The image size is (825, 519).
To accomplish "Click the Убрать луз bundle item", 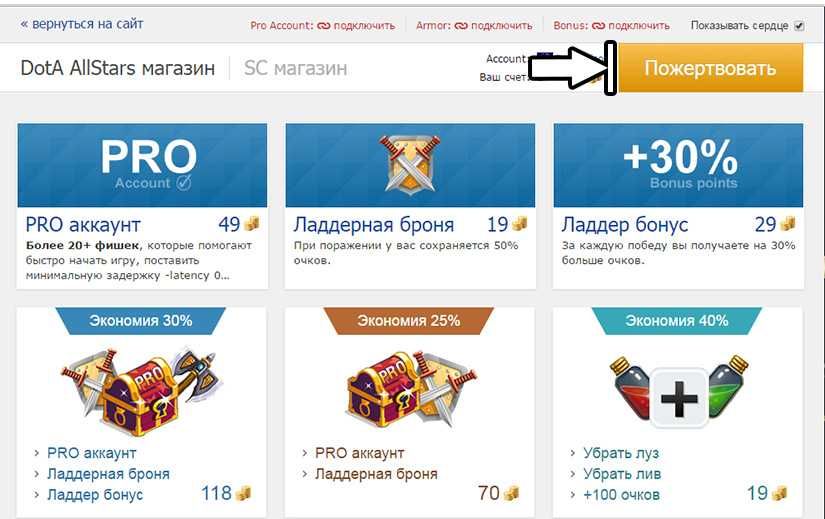I will [621, 453].
